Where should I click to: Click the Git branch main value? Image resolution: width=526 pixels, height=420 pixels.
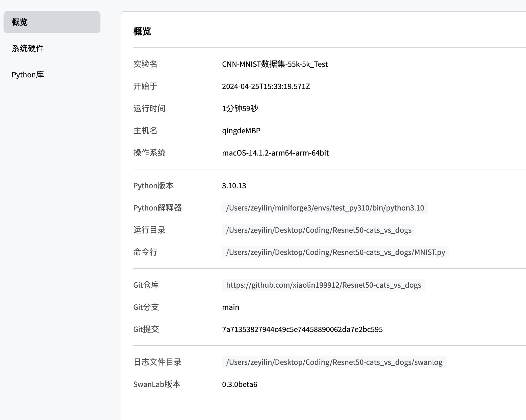(x=230, y=307)
